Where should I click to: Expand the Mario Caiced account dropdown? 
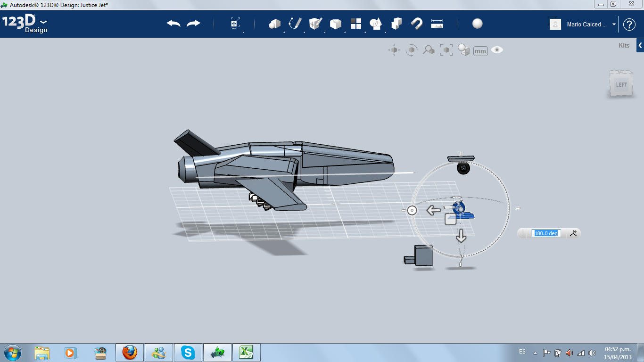pyautogui.click(x=614, y=25)
